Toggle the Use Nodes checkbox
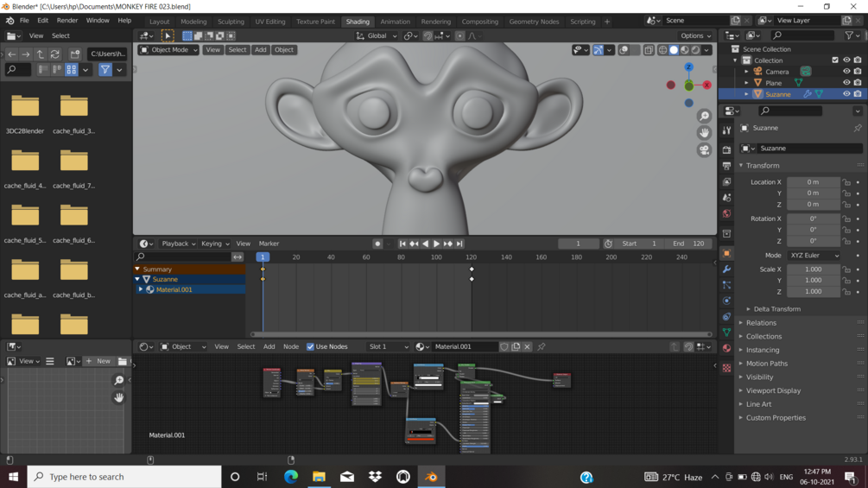Image resolution: width=868 pixels, height=488 pixels. pyautogui.click(x=311, y=347)
